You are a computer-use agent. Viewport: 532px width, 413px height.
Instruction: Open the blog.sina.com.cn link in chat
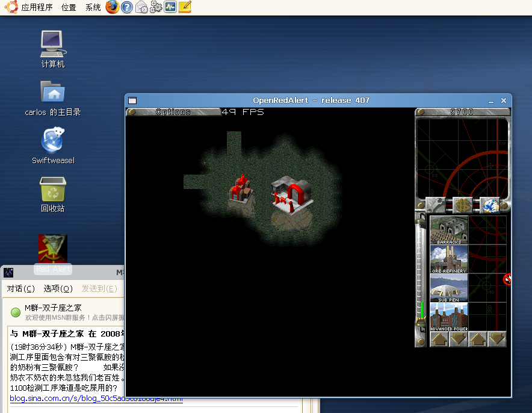click(x=96, y=399)
